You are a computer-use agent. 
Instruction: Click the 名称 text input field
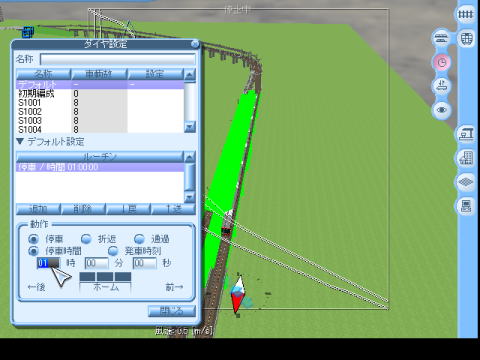[x=118, y=59]
